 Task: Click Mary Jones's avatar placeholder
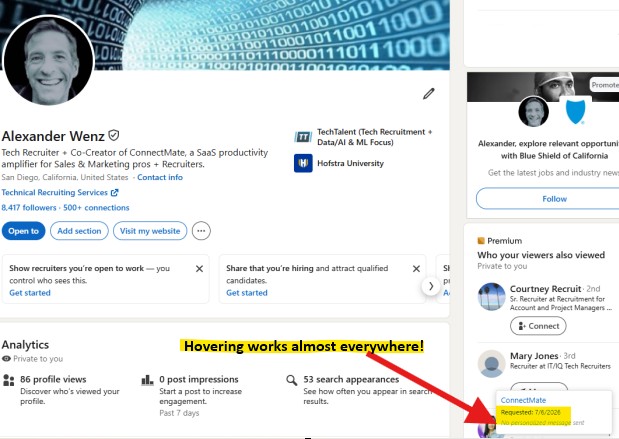491,364
